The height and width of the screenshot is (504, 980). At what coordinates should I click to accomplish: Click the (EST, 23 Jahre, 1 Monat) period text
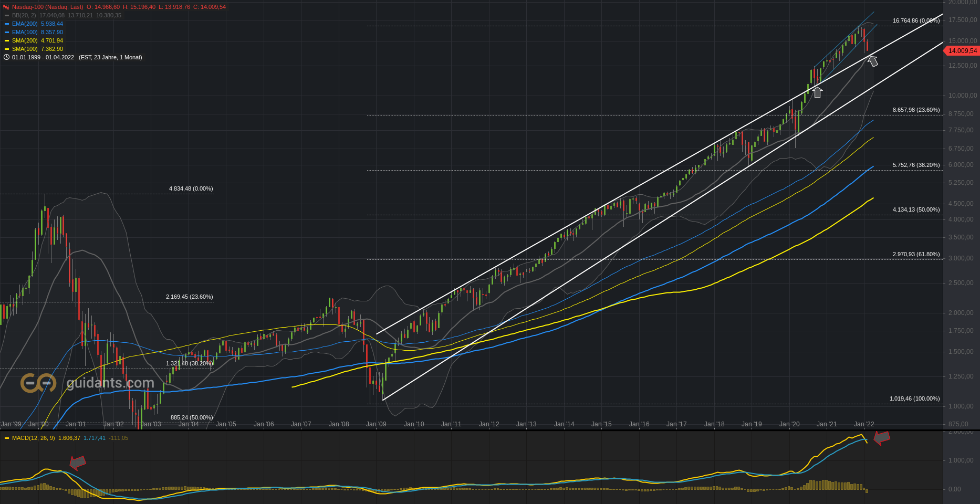[x=110, y=57]
